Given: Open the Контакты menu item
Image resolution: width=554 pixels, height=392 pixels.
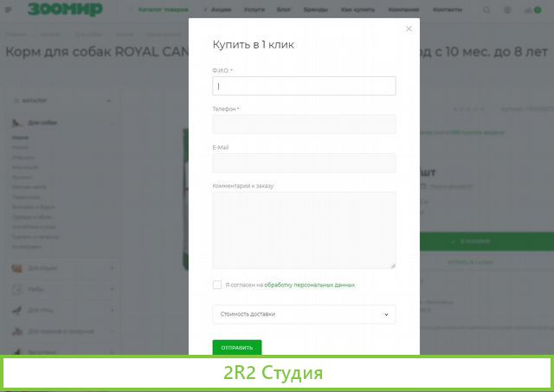Looking at the screenshot, I should 448,10.
